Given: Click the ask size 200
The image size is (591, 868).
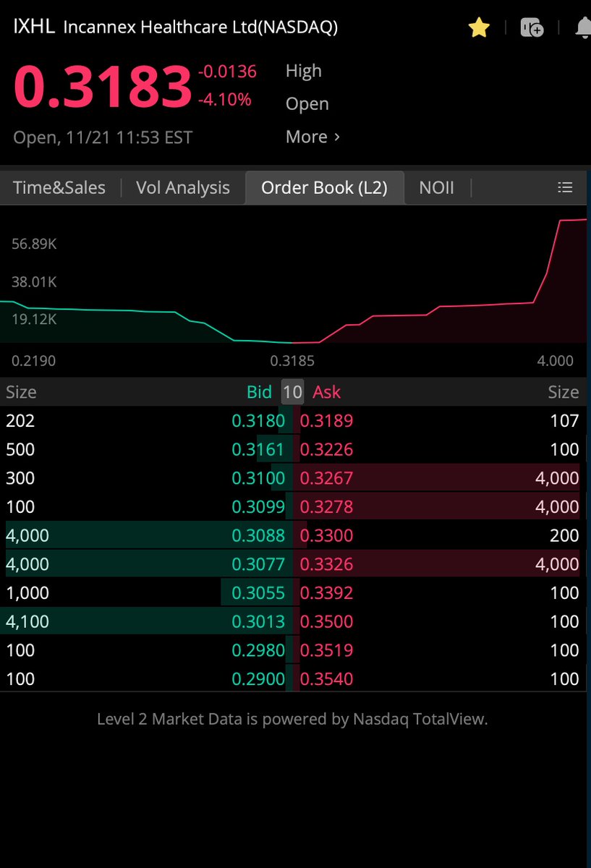Looking at the screenshot, I should coord(564,535).
